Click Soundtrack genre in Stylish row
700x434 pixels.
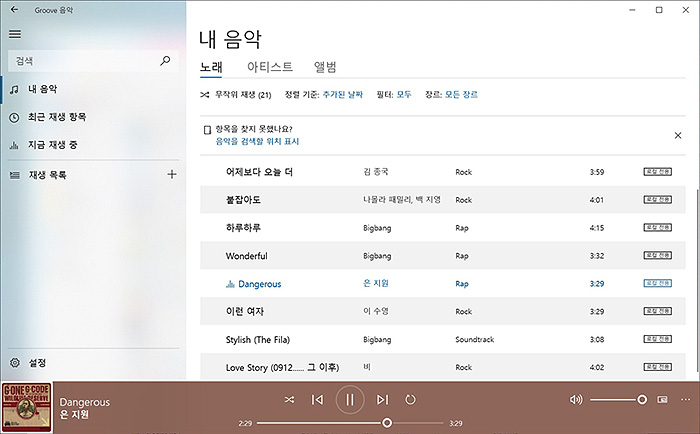[475, 339]
